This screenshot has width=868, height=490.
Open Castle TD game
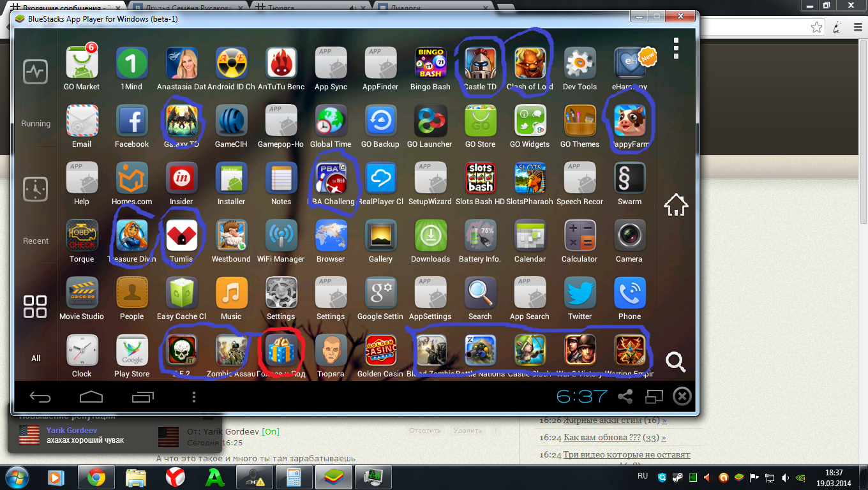480,63
